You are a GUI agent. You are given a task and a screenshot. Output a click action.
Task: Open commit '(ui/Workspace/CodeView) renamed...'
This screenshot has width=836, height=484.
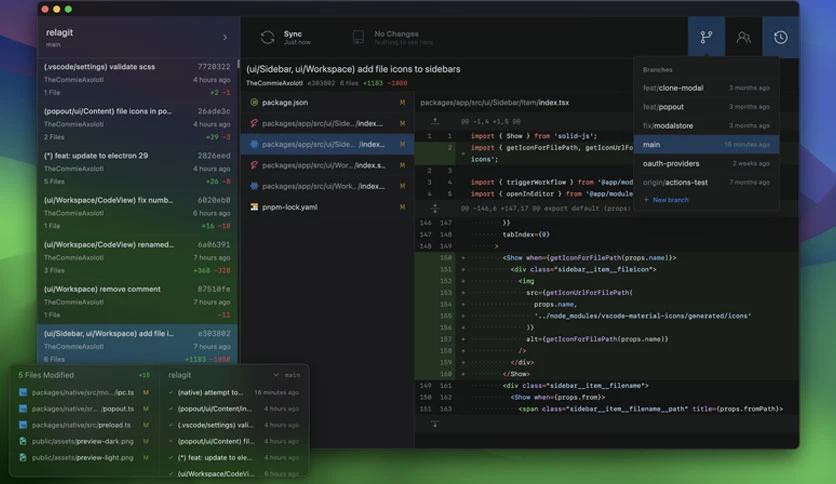pyautogui.click(x=138, y=257)
